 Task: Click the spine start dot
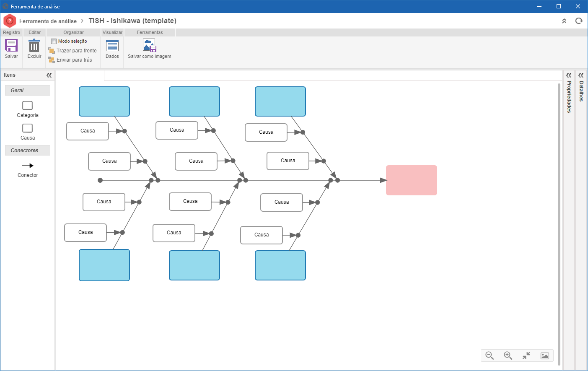click(x=100, y=180)
